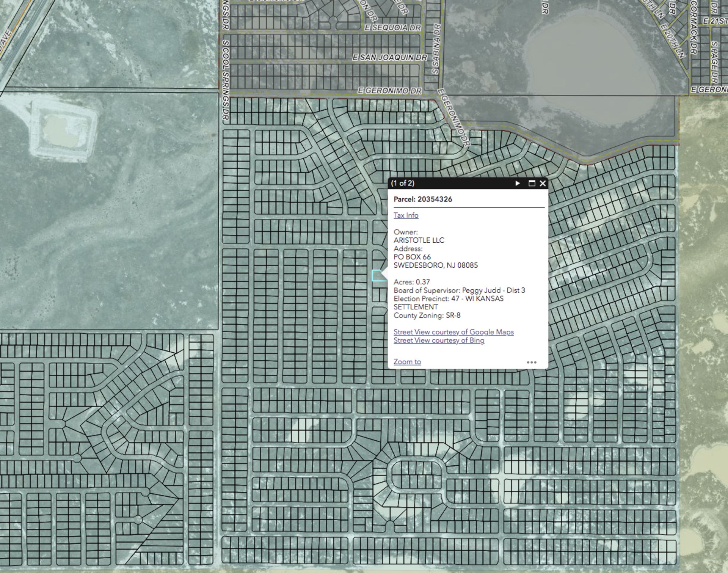Open the Tax Info link
This screenshot has height=573, width=728.
[x=406, y=215]
